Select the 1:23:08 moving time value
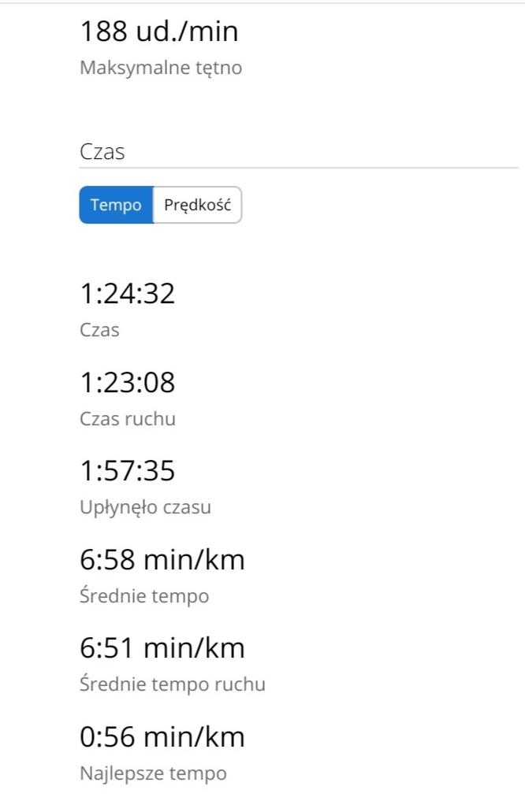Screen dimensions: 525x812 [128, 383]
